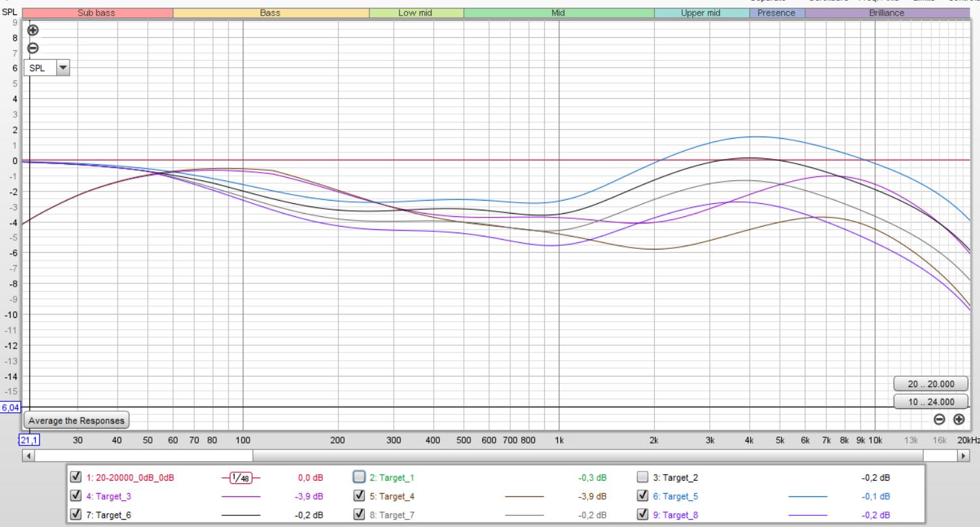Zoom in vertically with the top-left plus icon

click(33, 30)
